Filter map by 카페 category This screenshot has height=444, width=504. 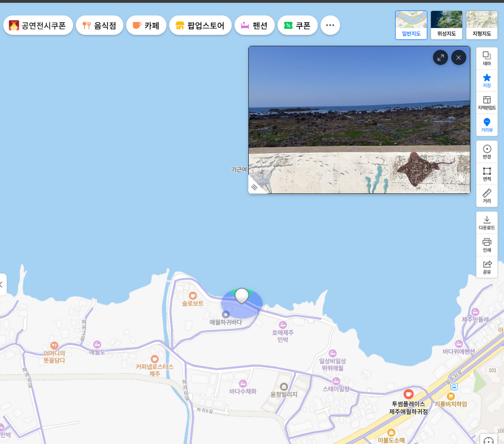click(146, 26)
